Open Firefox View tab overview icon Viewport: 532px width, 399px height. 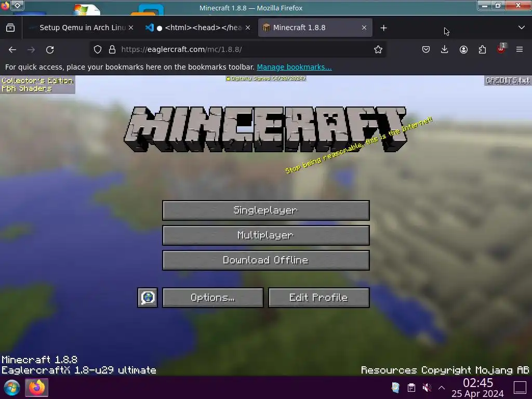click(10, 28)
